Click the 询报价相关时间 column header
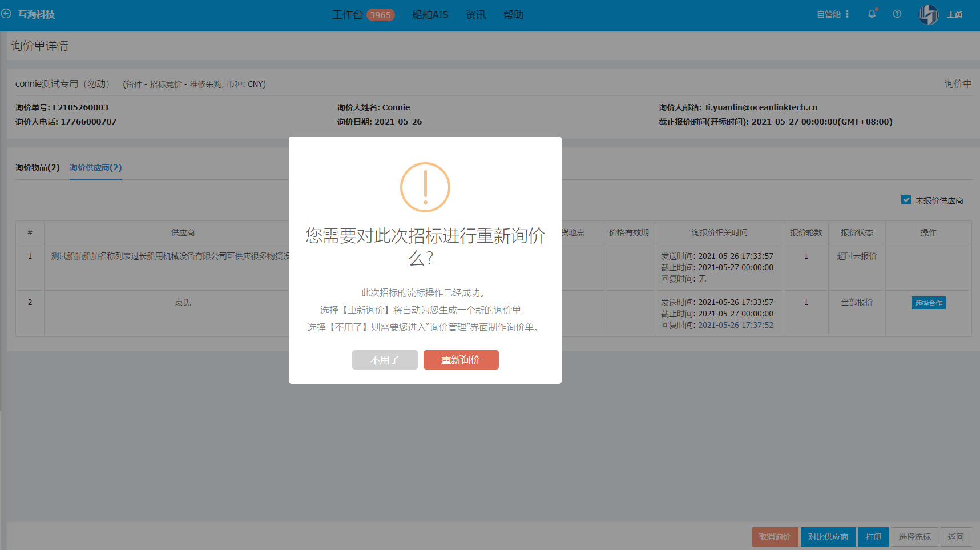This screenshot has width=980, height=550. 719,232
